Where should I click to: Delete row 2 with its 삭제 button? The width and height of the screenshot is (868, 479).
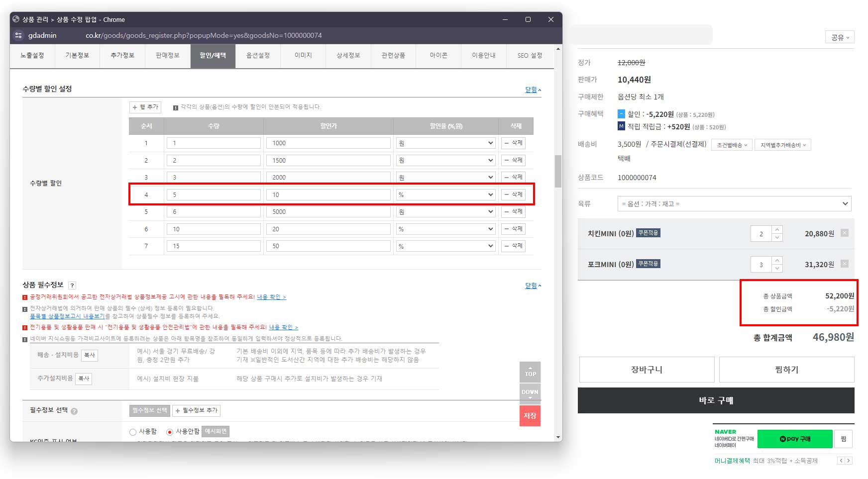point(513,160)
